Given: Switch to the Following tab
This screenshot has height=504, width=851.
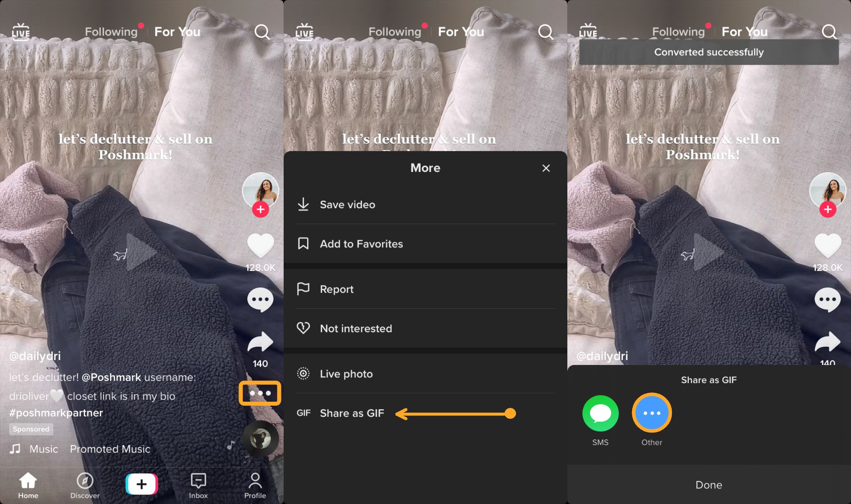Looking at the screenshot, I should (111, 32).
